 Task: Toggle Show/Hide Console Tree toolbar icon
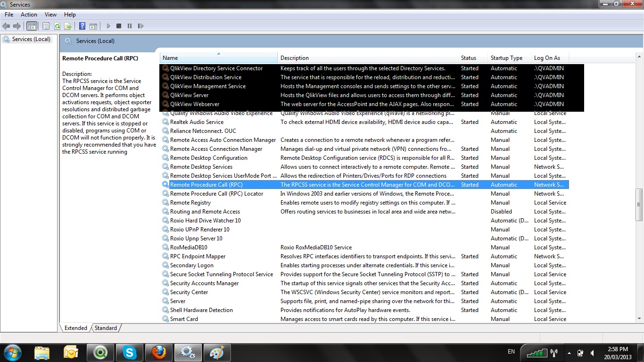click(x=32, y=26)
